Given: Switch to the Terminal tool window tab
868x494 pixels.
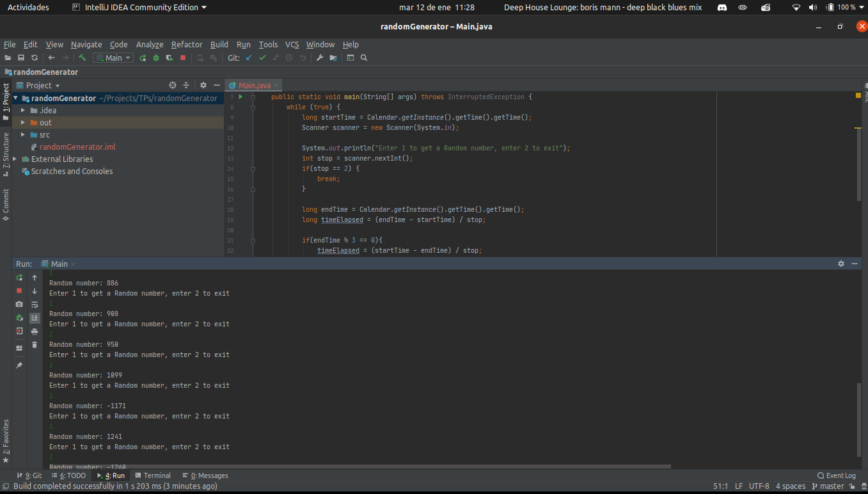Looking at the screenshot, I should click(152, 475).
